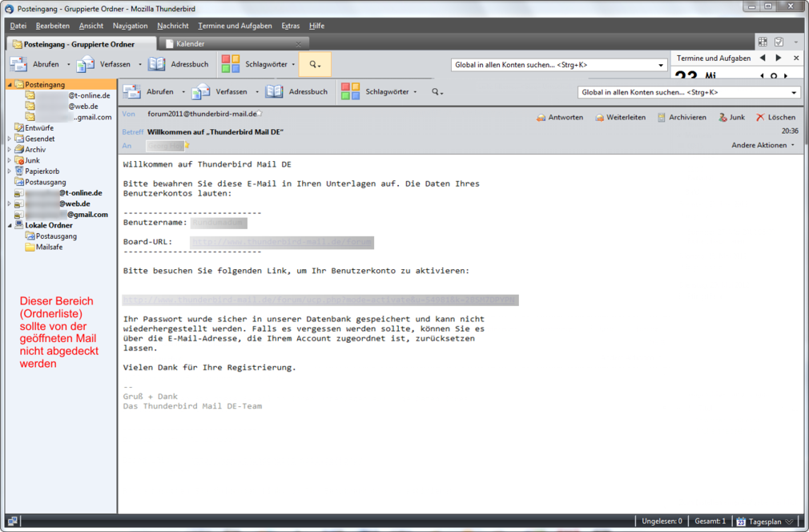Open the Schlagwörter dropdown arrow in the message pane toolbar
Screen dimensions: 809x532
pyautogui.click(x=416, y=92)
